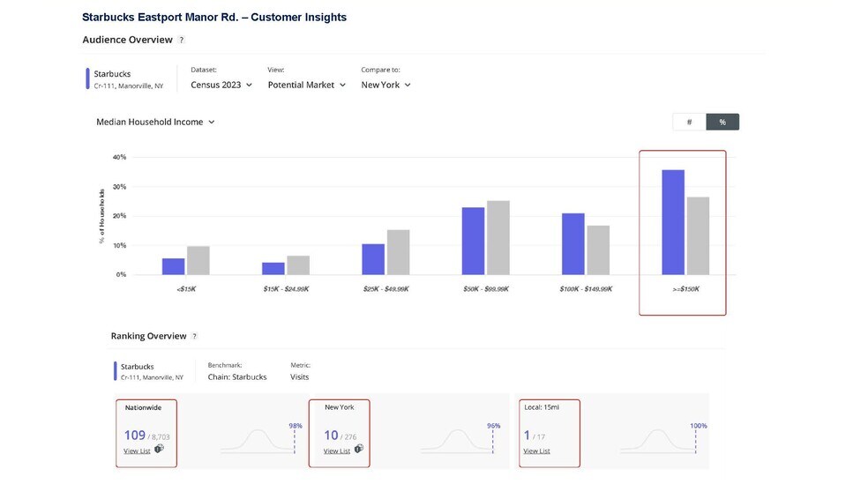Viewport: 868px width, 484px height.
Task: Open View List under New York ranking
Action: pos(337,450)
